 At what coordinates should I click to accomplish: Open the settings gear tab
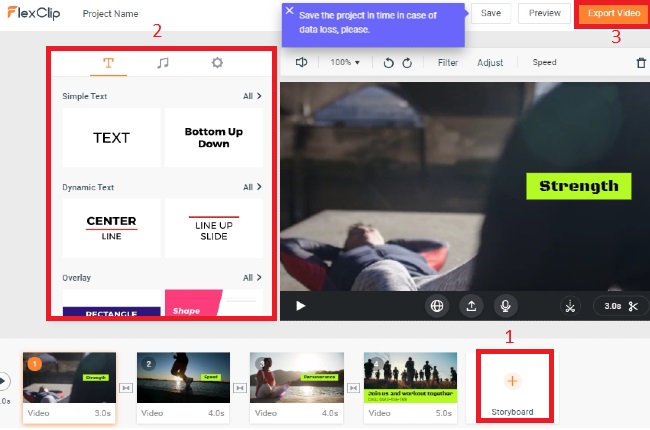click(x=217, y=63)
